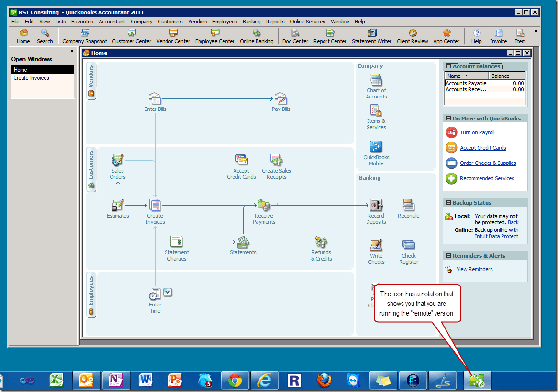Open Accept Credit Cards workflow icon

tap(241, 160)
